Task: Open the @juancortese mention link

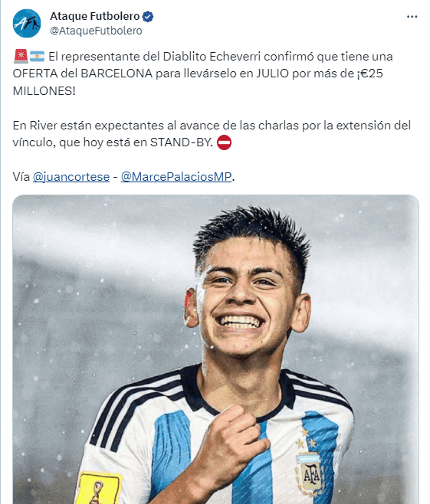Action: click(71, 176)
